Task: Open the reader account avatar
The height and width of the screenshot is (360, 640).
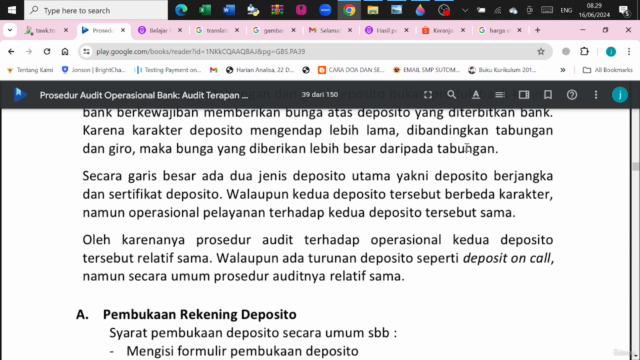Action: [x=620, y=95]
